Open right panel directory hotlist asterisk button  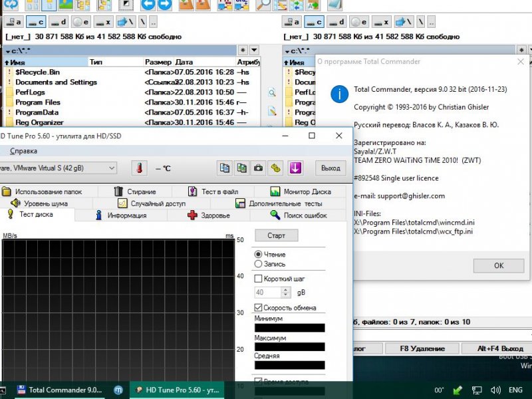(521, 51)
